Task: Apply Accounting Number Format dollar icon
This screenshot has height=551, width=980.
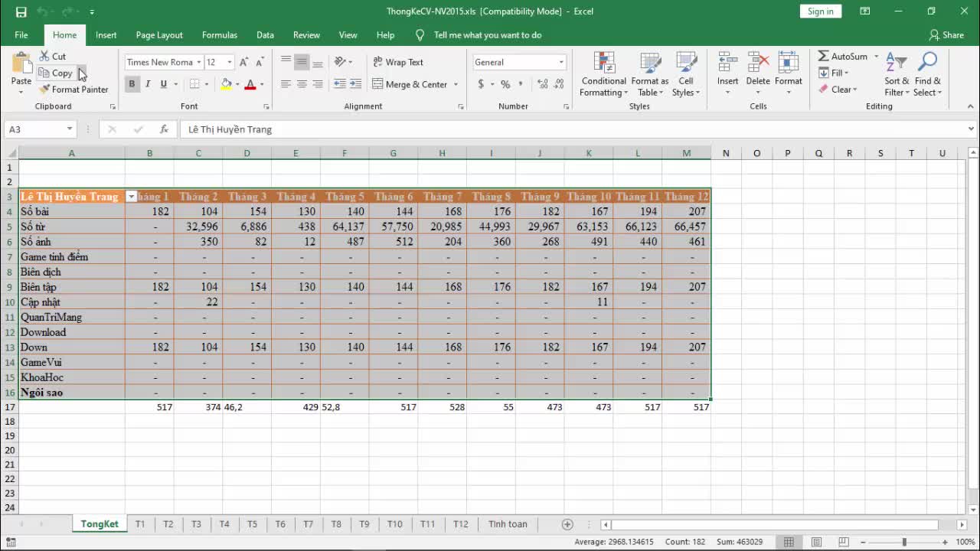Action: [481, 84]
